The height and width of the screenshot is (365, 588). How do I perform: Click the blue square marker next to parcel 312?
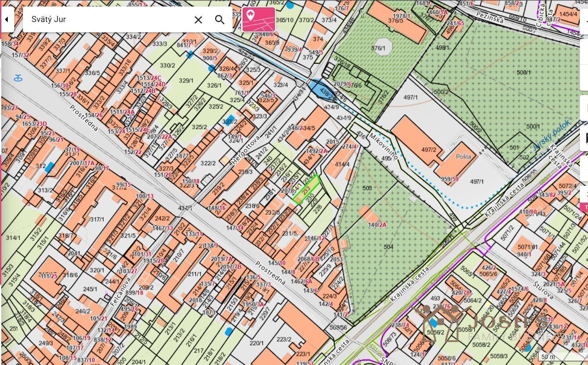[50, 168]
